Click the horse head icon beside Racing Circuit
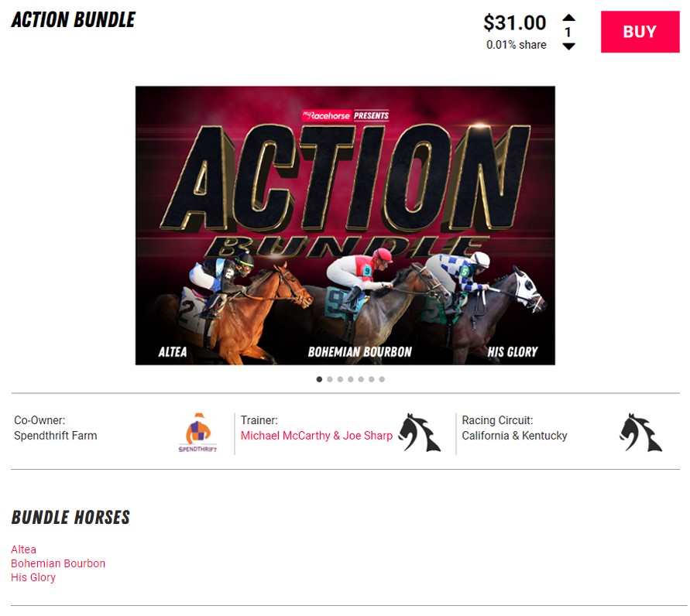This screenshot has width=690, height=616. point(640,433)
